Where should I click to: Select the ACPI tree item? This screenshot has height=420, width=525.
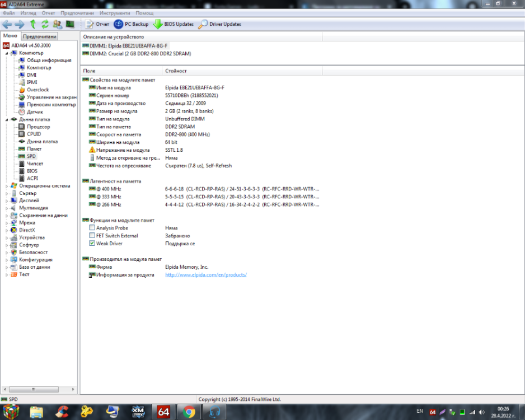[32, 178]
